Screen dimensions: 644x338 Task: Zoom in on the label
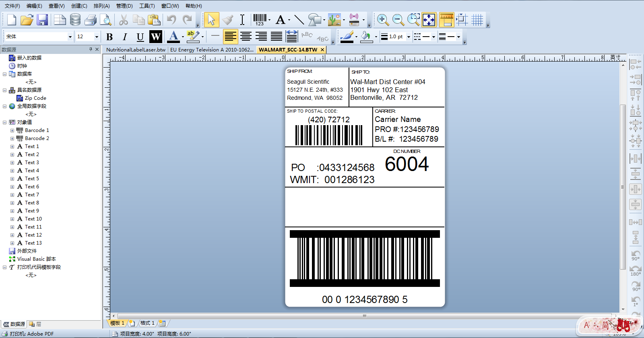coord(383,20)
